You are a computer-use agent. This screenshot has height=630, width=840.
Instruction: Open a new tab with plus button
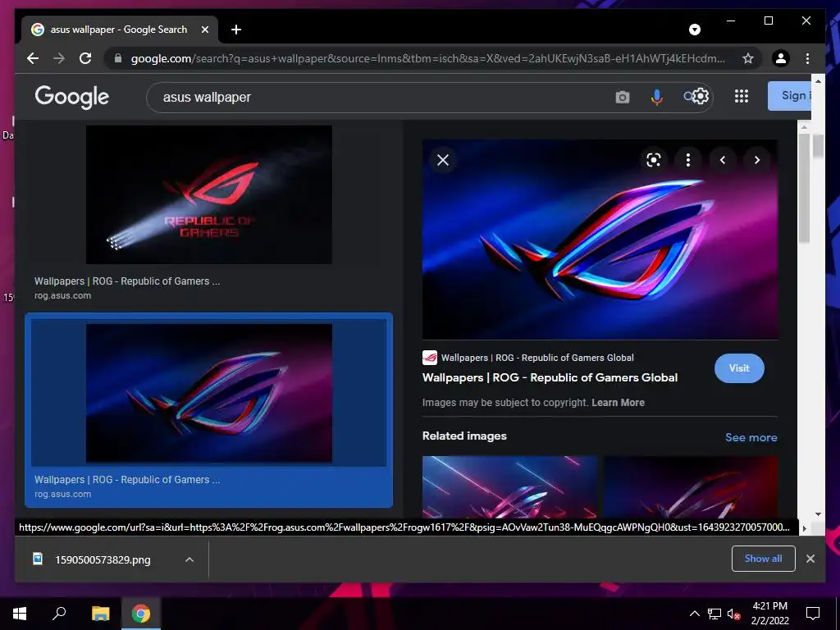236,30
